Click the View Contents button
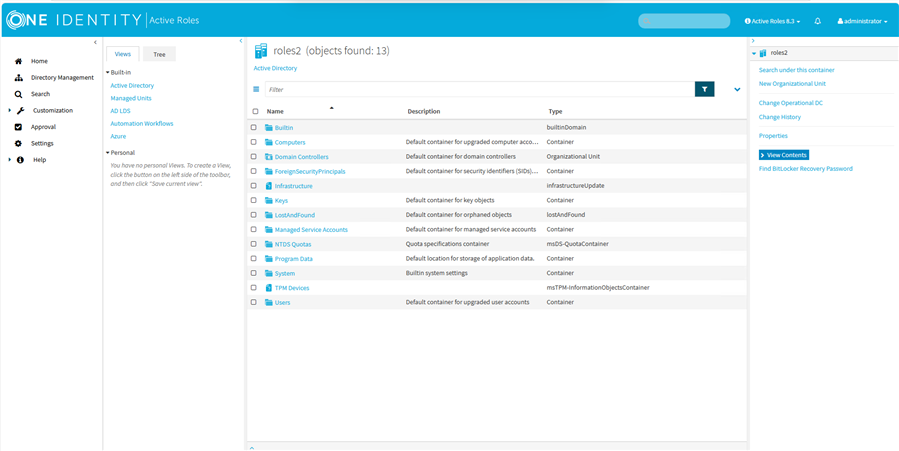The image size is (899, 451). [784, 155]
